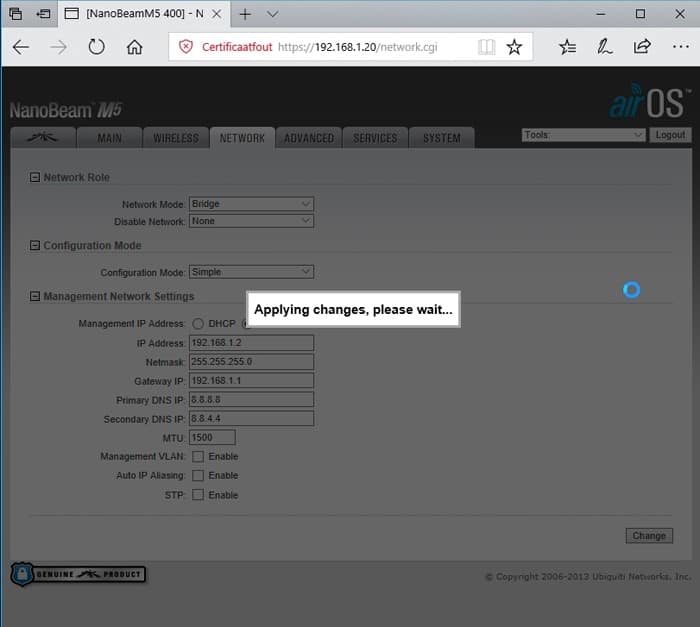Image resolution: width=700 pixels, height=627 pixels.
Task: Click the NanoBeam M5 logo
Action: click(66, 110)
